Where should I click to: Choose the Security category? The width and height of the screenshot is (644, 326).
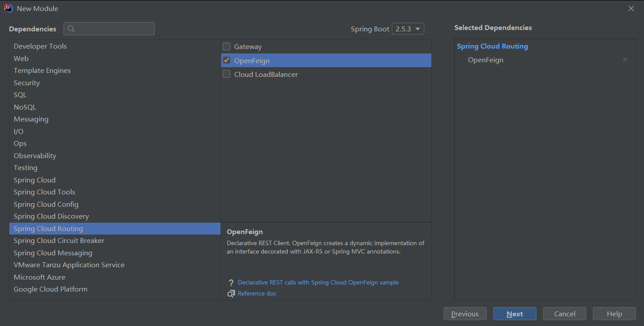115,83
